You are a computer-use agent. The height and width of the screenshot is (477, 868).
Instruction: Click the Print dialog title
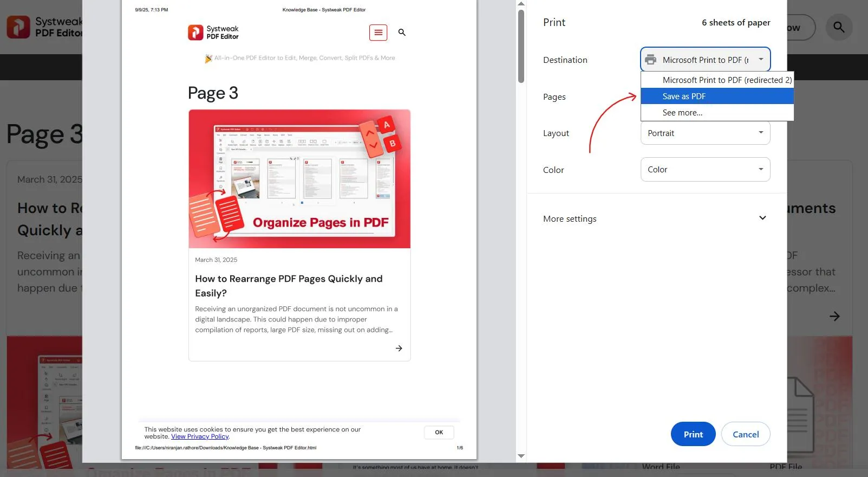554,23
